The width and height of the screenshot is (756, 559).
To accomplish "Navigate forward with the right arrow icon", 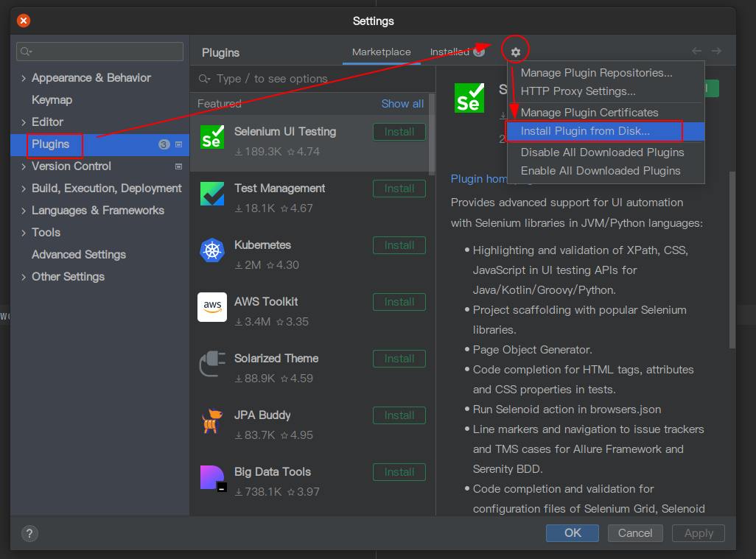I will coord(716,51).
